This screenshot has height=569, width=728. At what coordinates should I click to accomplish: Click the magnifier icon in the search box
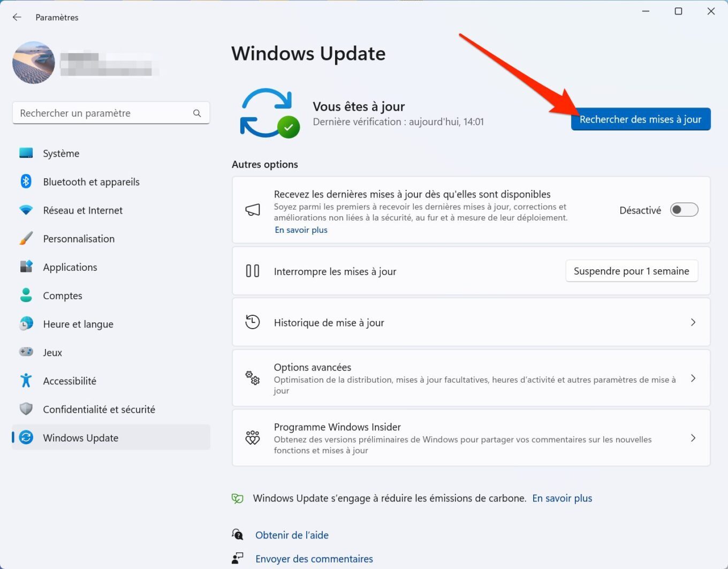coord(197,113)
